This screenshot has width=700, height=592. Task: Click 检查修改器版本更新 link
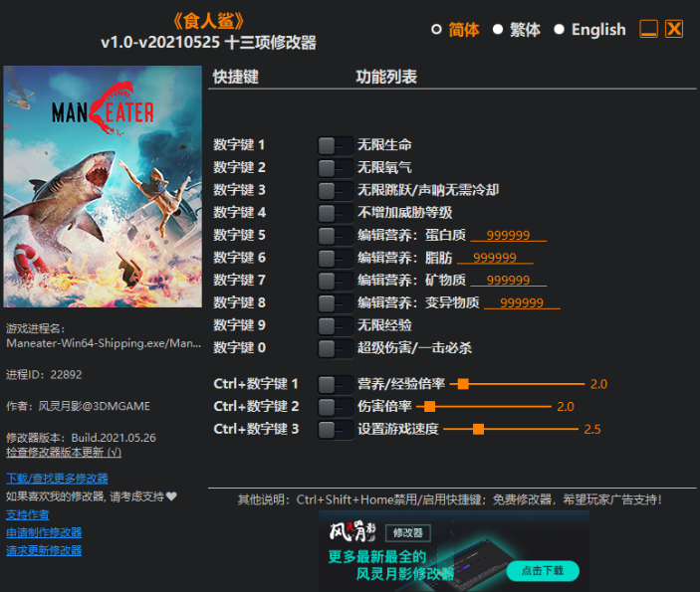[64, 452]
